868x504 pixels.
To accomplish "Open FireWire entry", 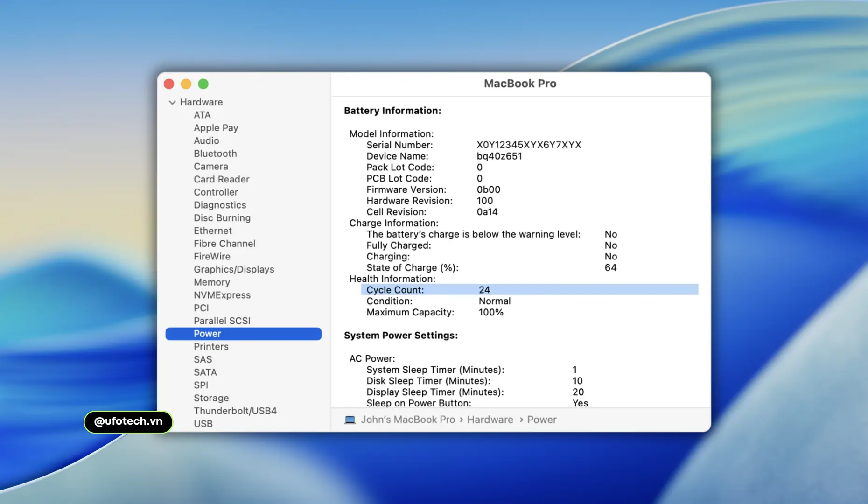I will click(x=212, y=257).
